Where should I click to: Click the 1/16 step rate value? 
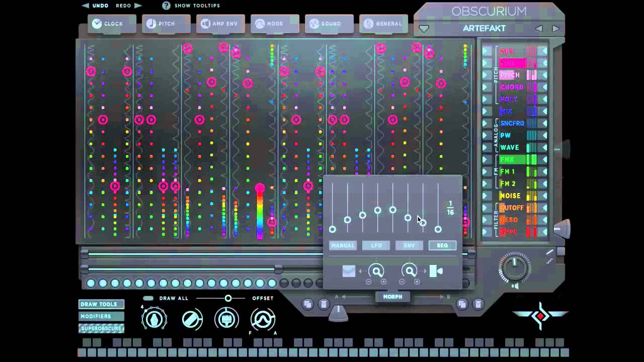pos(450,208)
